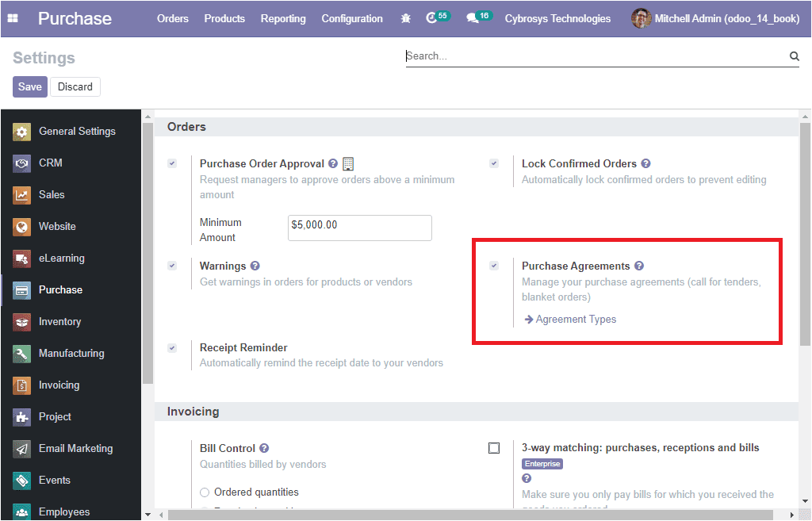Toggle Purchase Order Approval checkbox
The width and height of the screenshot is (812, 521).
[x=172, y=163]
